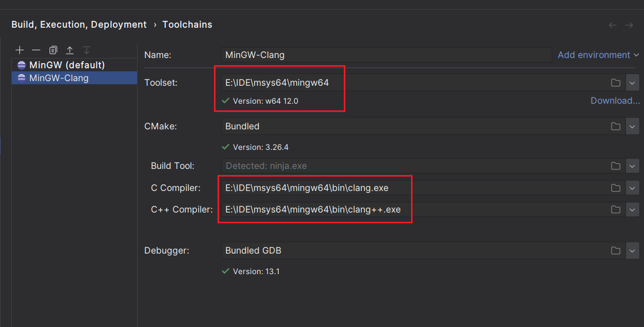The image size is (644, 327).
Task: Browse folder for CMake executable
Action: 616,126
